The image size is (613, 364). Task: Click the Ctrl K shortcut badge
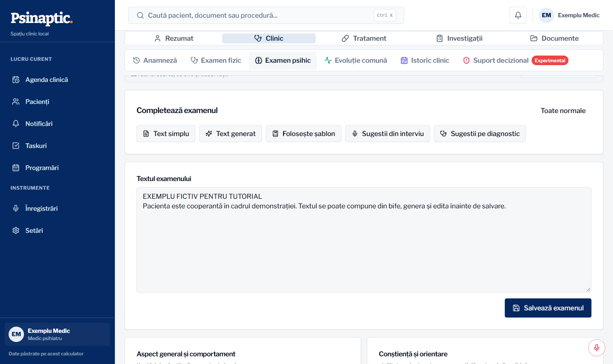click(385, 15)
